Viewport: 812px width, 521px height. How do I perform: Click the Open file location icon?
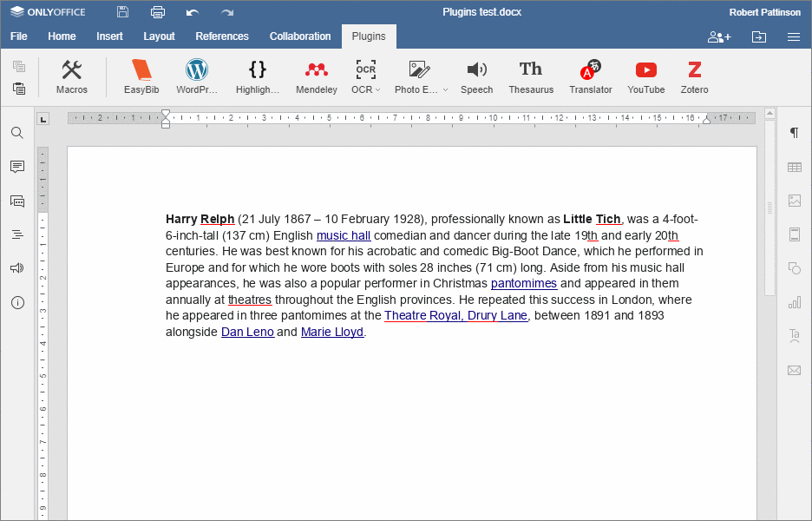[x=759, y=36]
